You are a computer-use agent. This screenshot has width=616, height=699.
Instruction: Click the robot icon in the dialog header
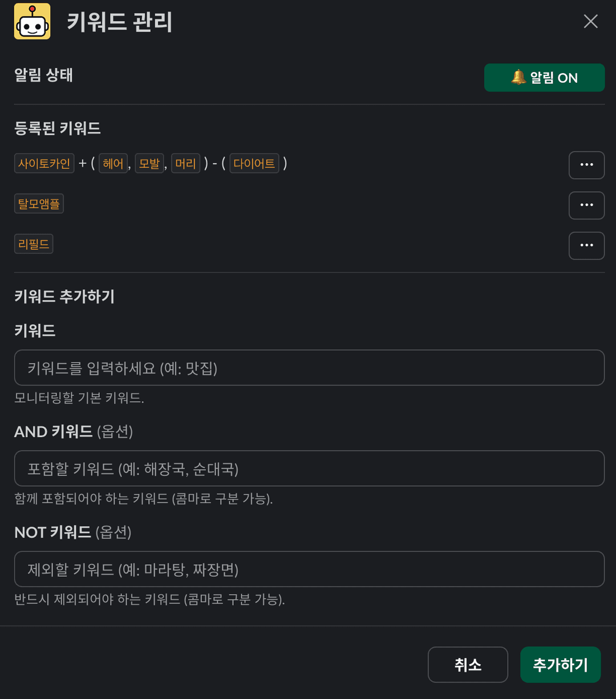click(x=31, y=22)
